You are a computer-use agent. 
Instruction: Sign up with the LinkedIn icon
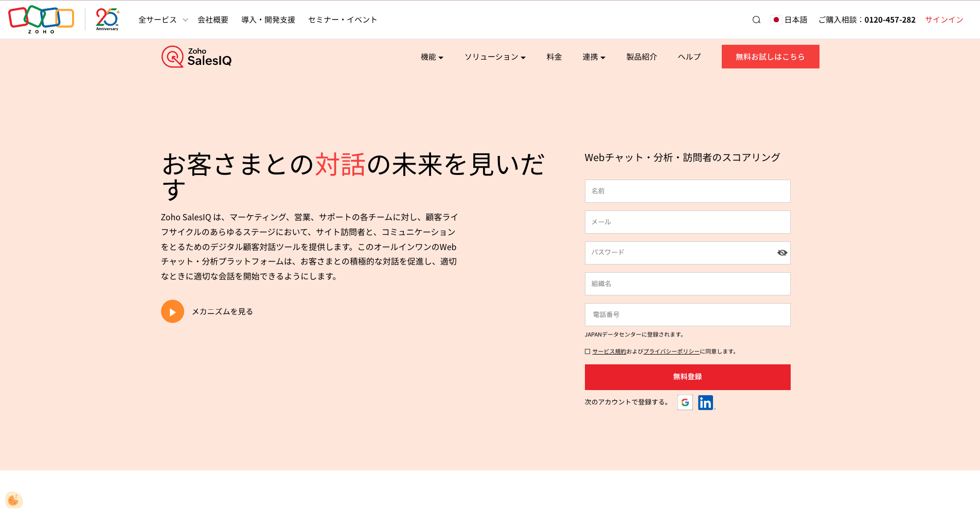pyautogui.click(x=706, y=402)
